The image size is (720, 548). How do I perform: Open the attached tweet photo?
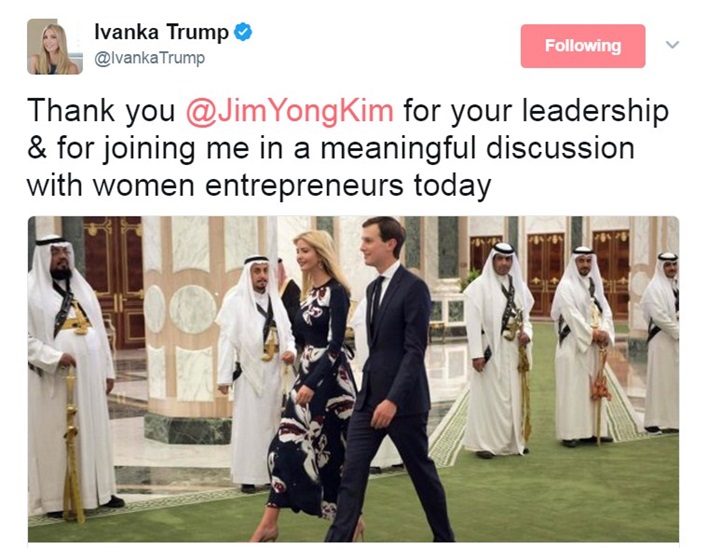(353, 379)
